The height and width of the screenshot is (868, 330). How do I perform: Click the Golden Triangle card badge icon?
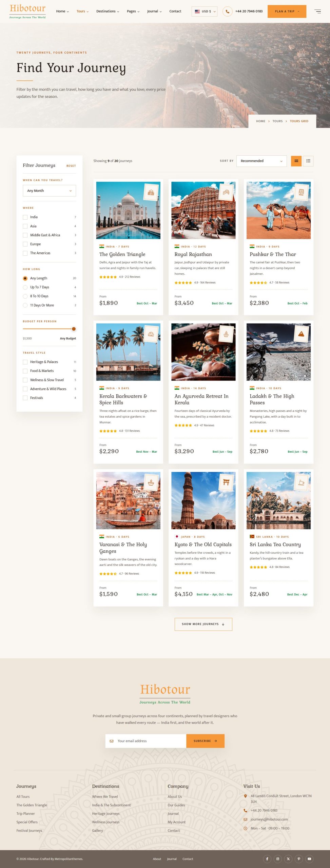[x=151, y=193]
